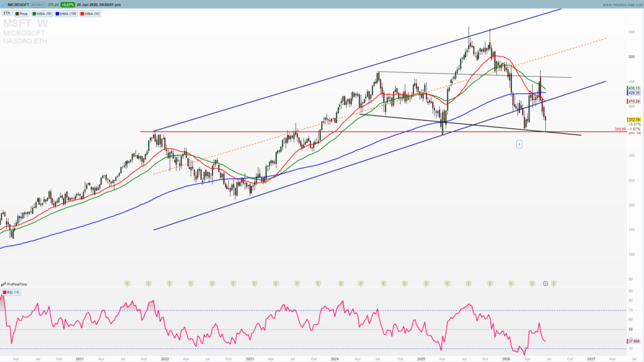Click the earnings E marker for January 2022
This screenshot has width=644, height=362.
[x=170, y=283]
